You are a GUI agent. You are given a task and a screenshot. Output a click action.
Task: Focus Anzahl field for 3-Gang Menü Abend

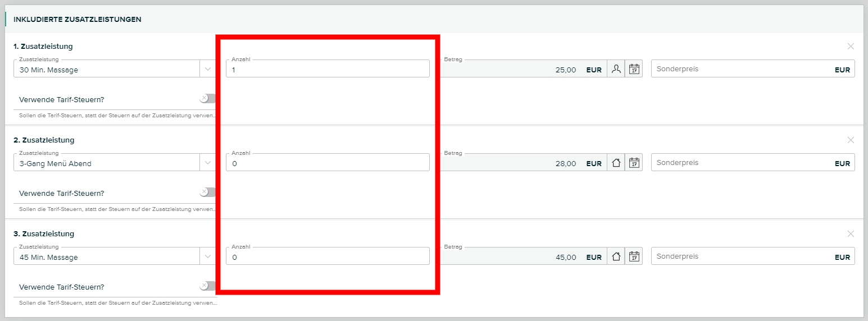point(328,163)
